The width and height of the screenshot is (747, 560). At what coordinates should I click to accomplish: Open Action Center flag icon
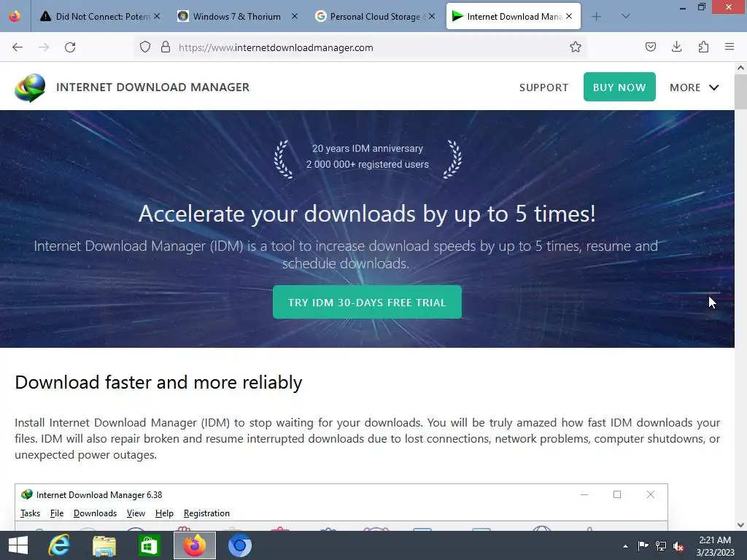pos(643,546)
